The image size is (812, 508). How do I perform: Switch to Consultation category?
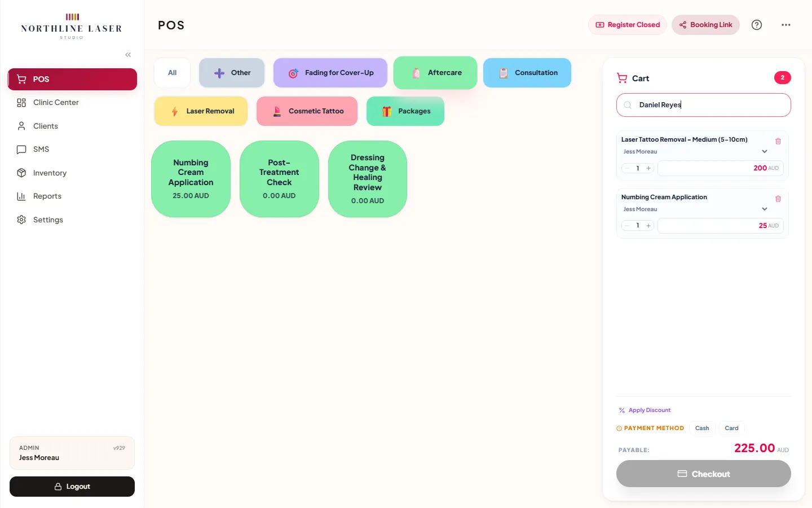(x=527, y=73)
